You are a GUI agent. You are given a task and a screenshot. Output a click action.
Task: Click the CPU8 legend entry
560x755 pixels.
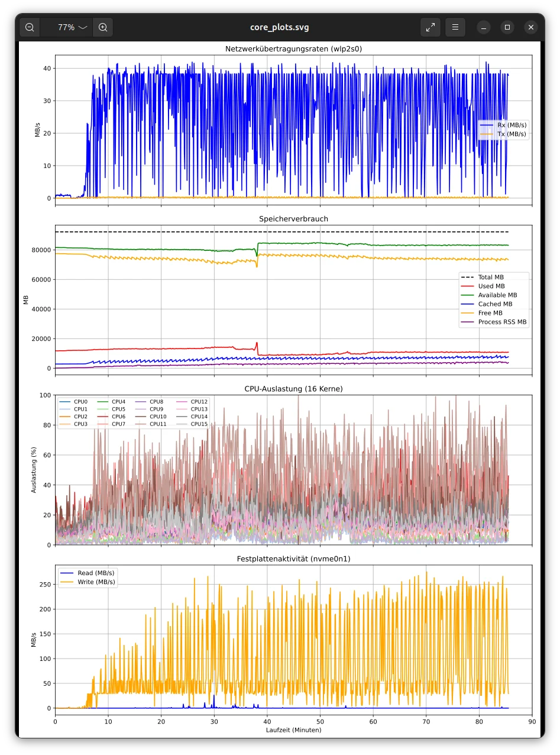point(149,402)
